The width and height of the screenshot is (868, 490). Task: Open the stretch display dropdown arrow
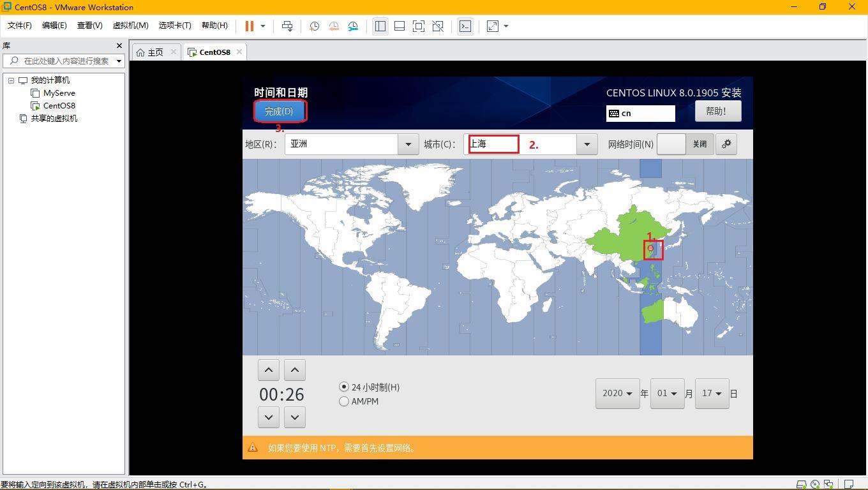coord(506,26)
